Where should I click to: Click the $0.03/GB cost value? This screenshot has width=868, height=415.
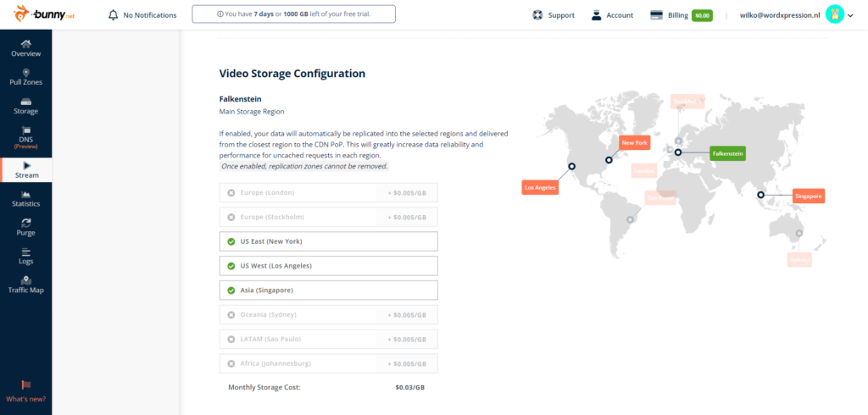coord(410,387)
